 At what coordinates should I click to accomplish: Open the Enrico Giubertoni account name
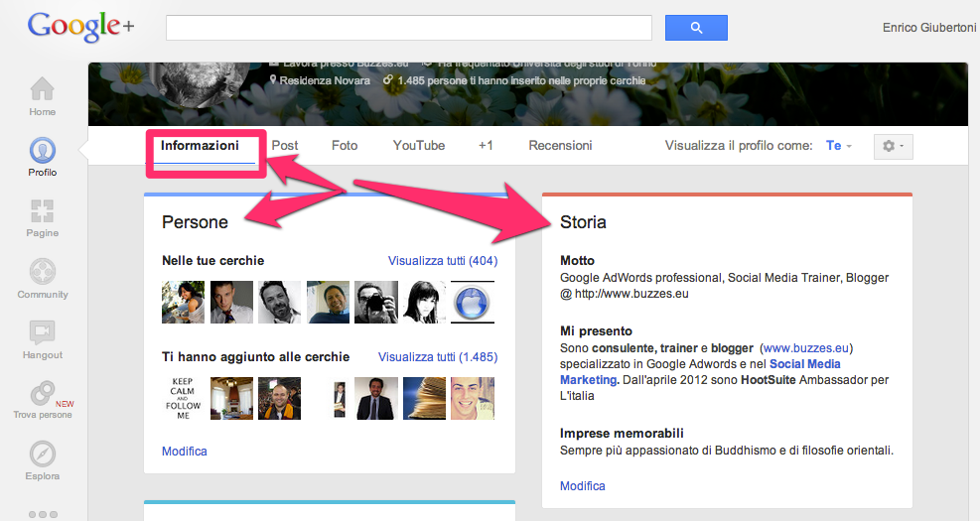(x=928, y=28)
